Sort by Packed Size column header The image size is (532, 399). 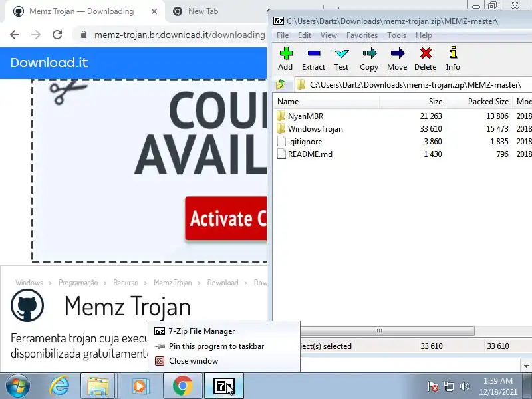click(479, 102)
